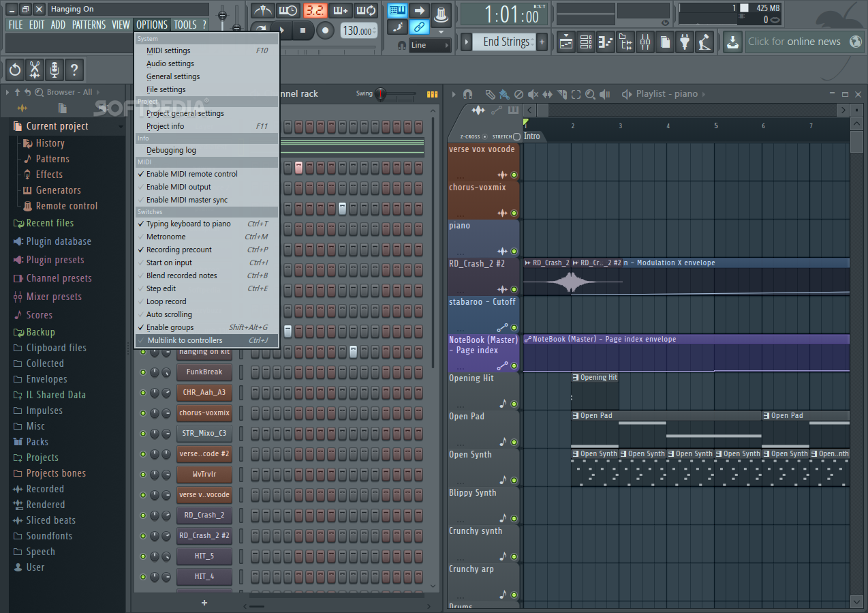Select the pencil draw tool in Playlist

coord(490,94)
